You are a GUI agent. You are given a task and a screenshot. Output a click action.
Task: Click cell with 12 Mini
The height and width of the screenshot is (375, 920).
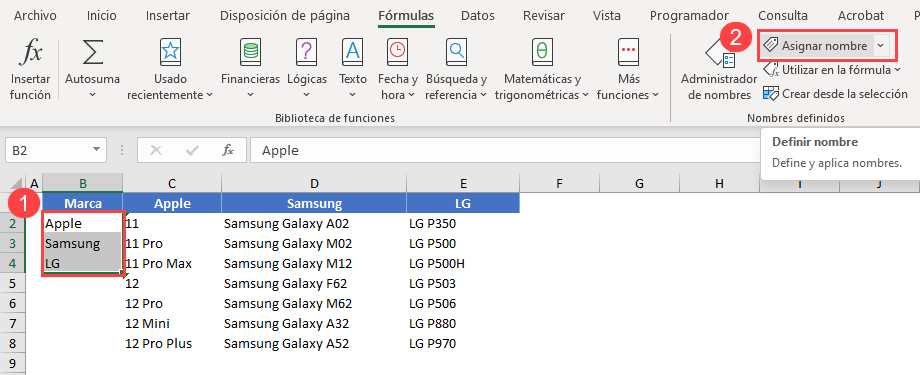(172, 323)
